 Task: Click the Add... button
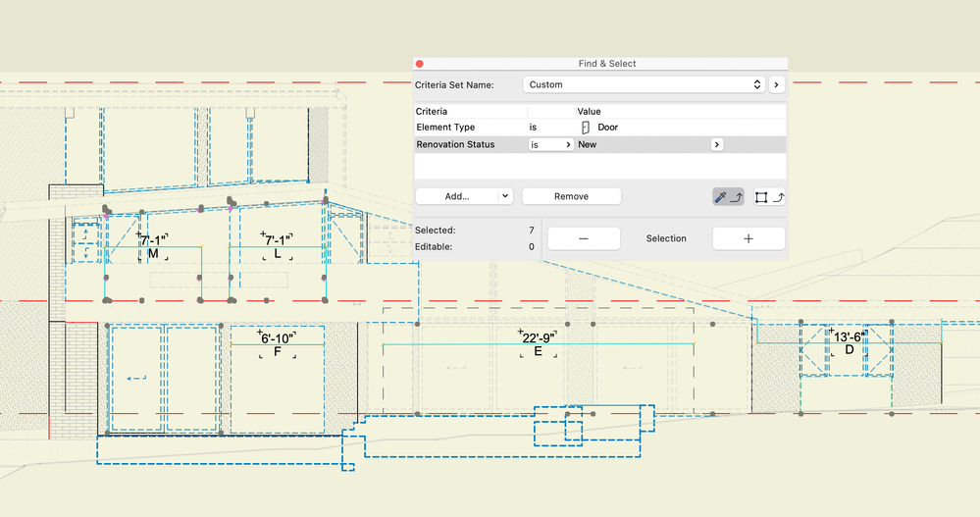pyautogui.click(x=457, y=196)
